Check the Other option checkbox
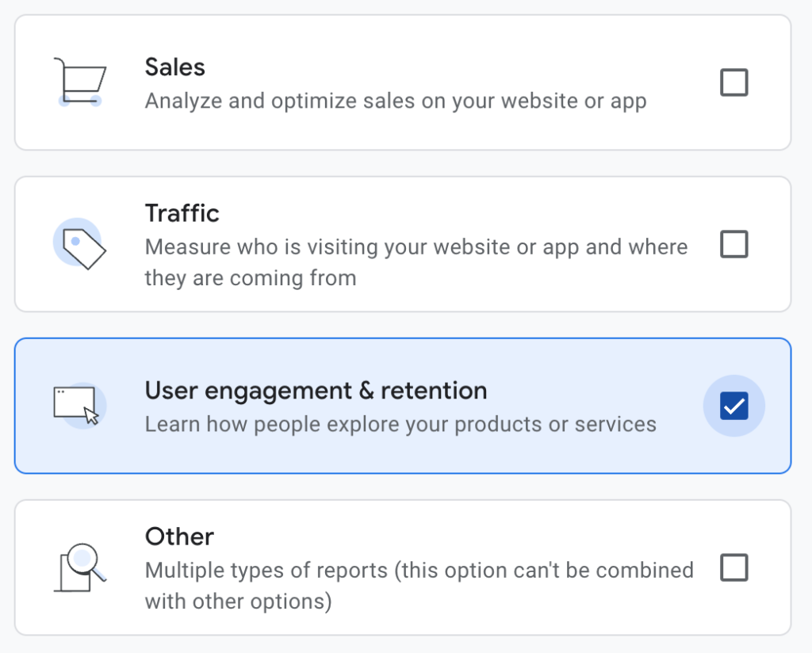Screen dimensions: 812x653 coord(733,567)
